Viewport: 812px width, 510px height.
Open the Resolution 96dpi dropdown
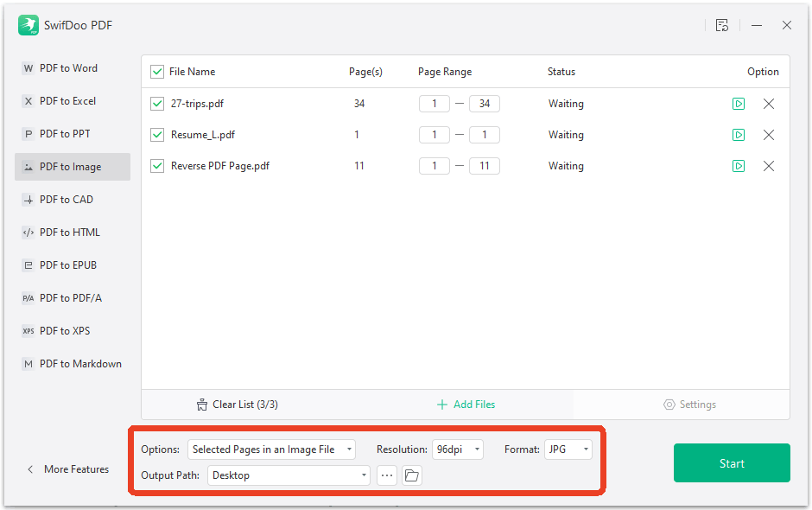pyautogui.click(x=458, y=449)
